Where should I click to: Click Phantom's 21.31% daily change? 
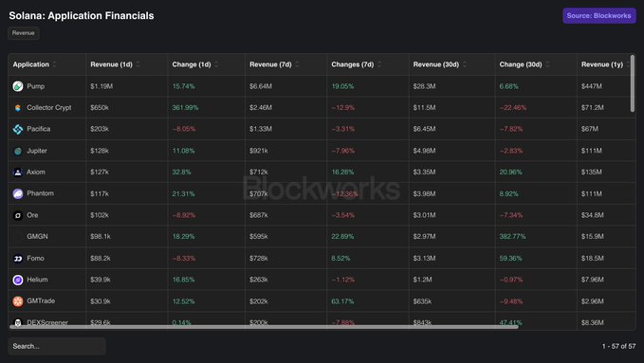click(x=183, y=193)
